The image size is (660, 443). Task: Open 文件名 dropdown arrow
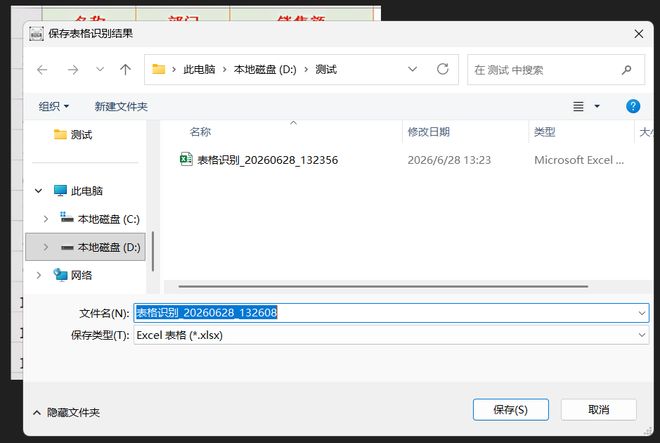click(x=641, y=313)
